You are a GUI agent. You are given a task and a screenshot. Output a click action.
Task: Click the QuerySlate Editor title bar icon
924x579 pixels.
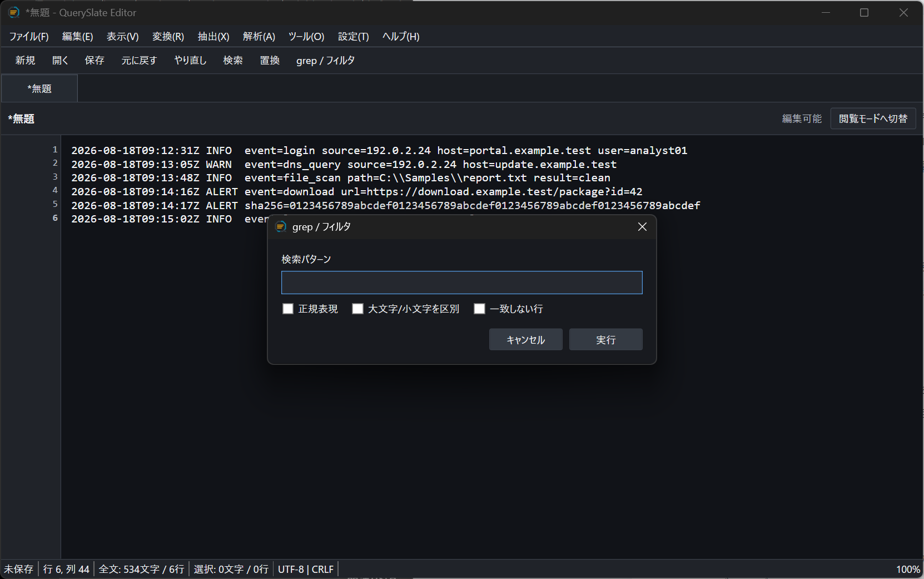pyautogui.click(x=14, y=13)
